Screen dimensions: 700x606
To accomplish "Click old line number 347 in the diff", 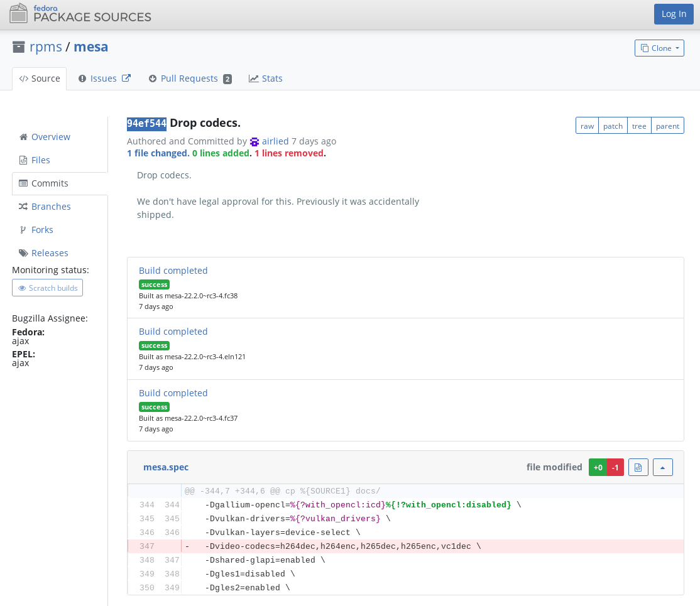I will pos(147,546).
